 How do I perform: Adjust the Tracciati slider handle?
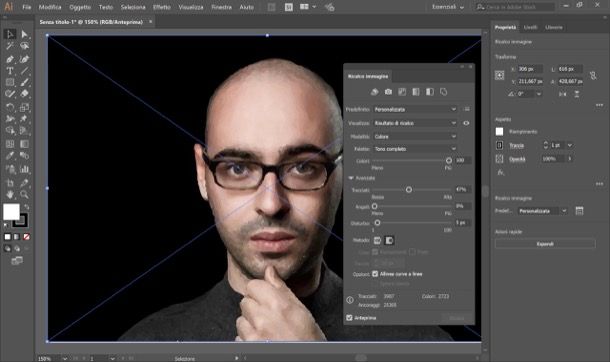pos(408,189)
